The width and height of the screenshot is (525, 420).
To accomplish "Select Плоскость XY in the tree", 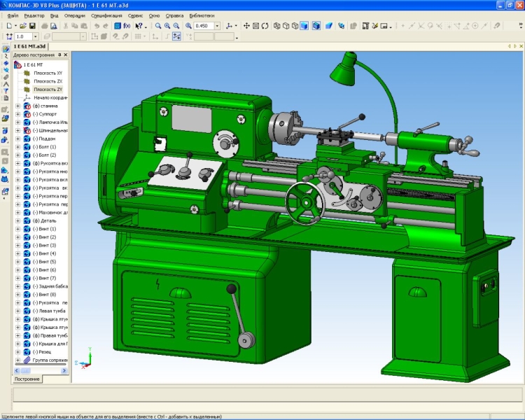I will tap(48, 73).
